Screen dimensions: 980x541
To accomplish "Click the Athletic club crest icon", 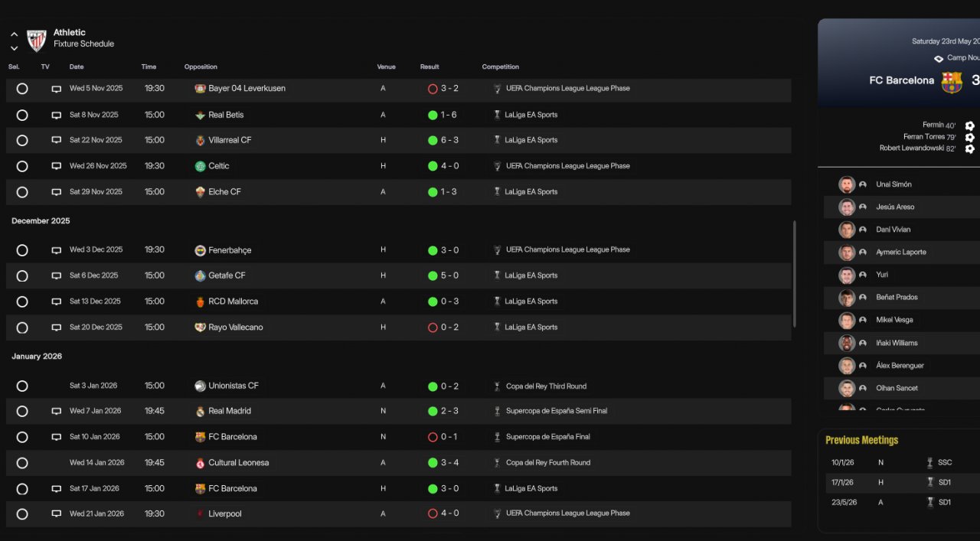I will (37, 40).
